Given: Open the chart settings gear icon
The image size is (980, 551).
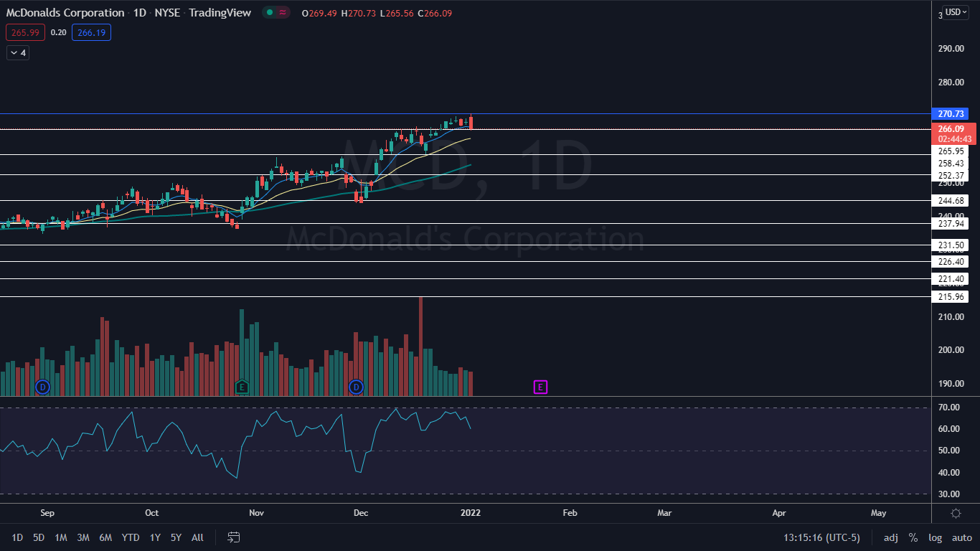Looking at the screenshot, I should 956,513.
